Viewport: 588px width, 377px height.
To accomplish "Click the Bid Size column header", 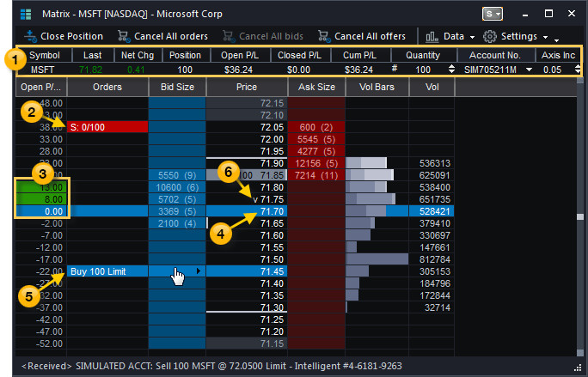I will click(x=177, y=87).
